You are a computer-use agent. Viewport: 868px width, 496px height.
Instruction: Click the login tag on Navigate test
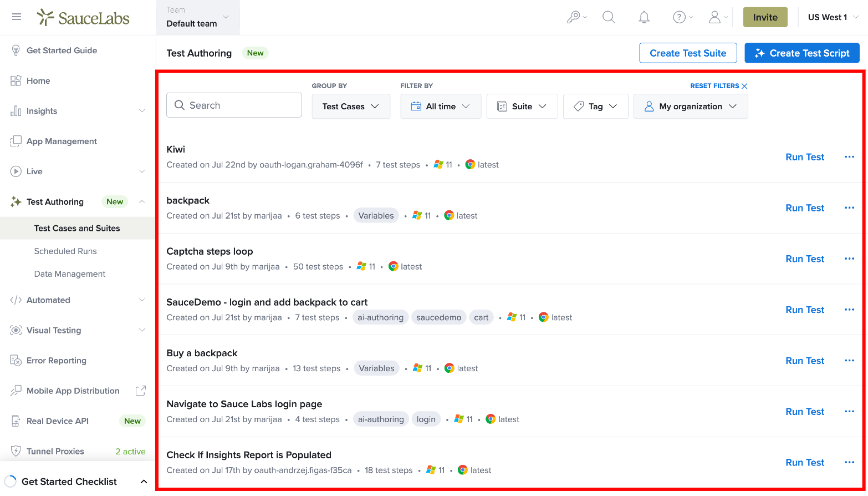[426, 419]
